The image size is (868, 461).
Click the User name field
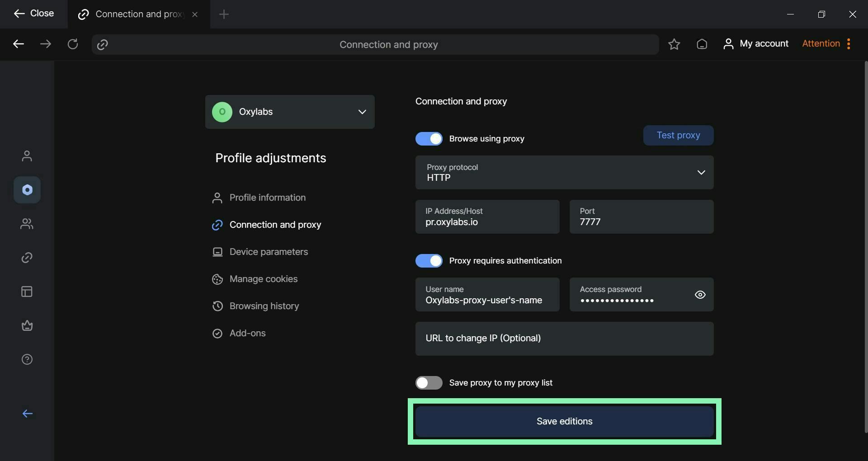(487, 294)
